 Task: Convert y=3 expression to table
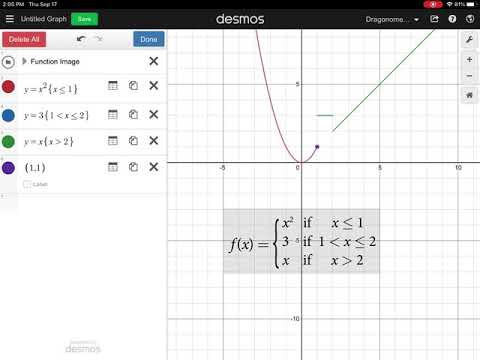click(x=113, y=115)
